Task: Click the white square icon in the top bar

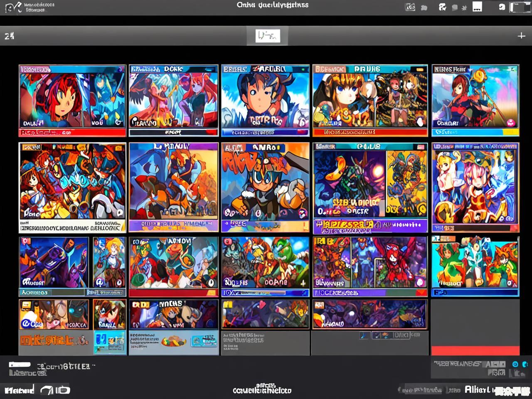Action: click(x=477, y=7)
